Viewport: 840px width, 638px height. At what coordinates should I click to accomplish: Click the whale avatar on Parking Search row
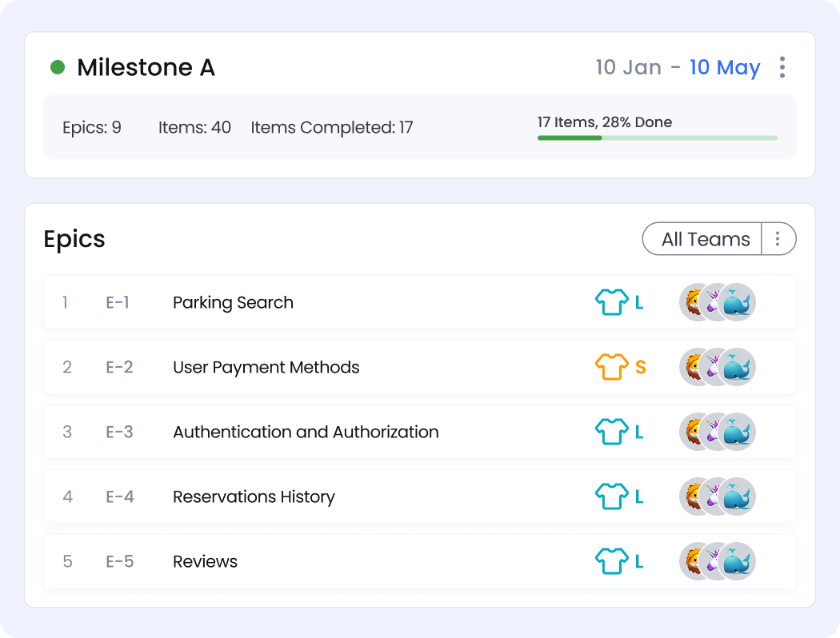click(x=738, y=302)
